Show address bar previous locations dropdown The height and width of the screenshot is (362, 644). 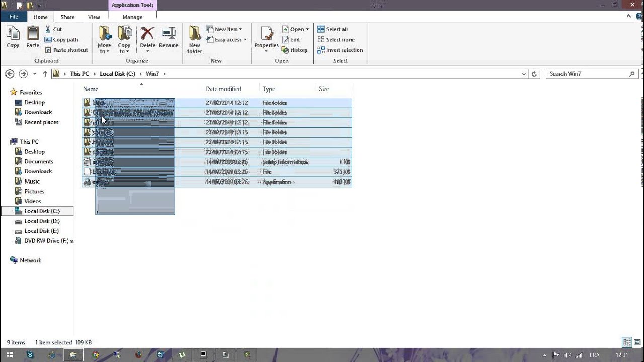(524, 74)
